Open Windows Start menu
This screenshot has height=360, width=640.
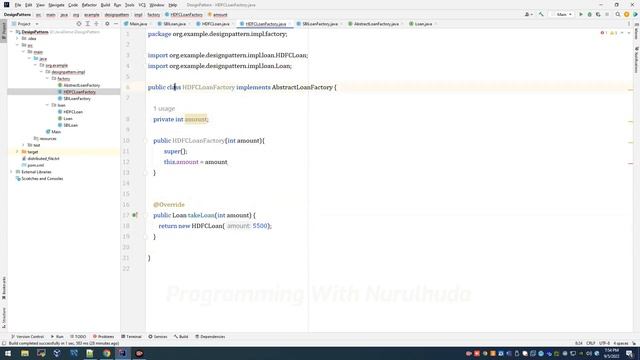8,353
